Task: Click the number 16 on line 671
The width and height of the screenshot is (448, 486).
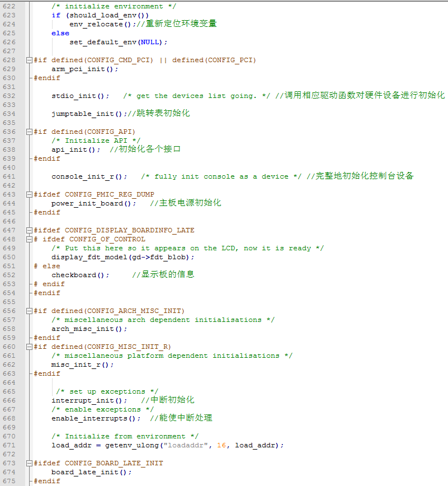Action: (221, 445)
